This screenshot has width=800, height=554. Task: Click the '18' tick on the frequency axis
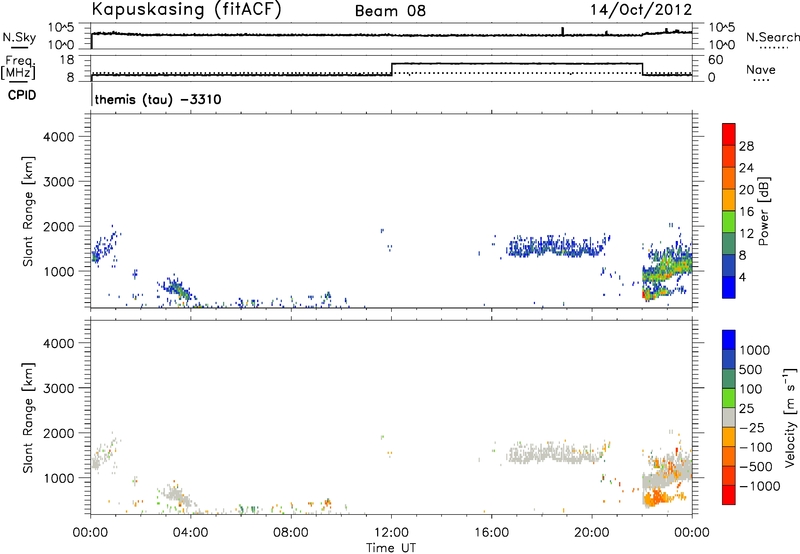point(67,60)
